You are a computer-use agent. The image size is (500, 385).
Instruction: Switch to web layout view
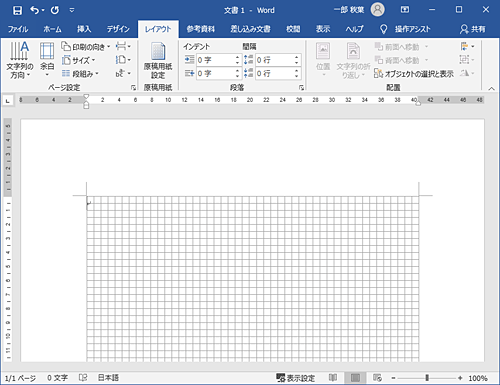pyautogui.click(x=377, y=378)
